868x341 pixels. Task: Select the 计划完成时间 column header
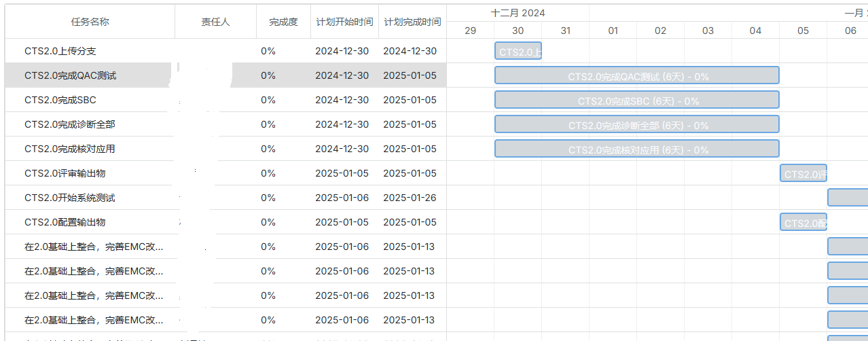[x=412, y=22]
